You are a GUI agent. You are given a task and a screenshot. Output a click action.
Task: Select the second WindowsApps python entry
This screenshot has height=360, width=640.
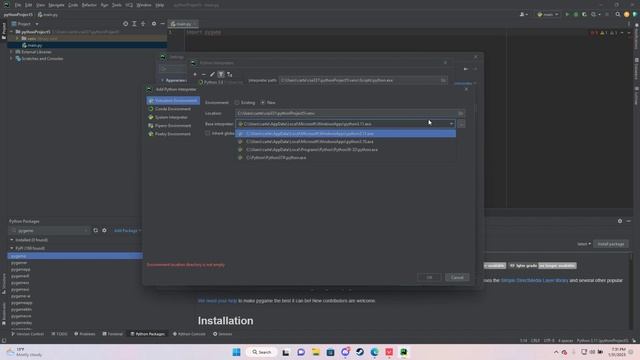tap(345, 142)
